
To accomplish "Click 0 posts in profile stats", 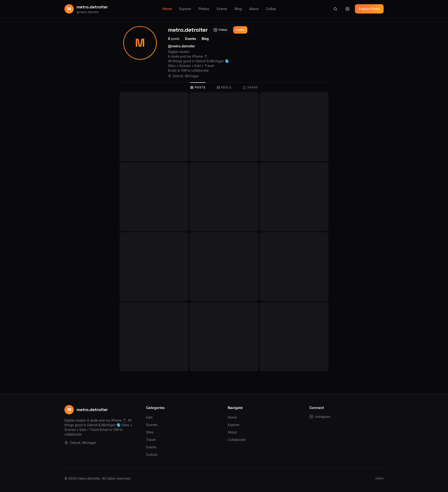I will pyautogui.click(x=174, y=39).
